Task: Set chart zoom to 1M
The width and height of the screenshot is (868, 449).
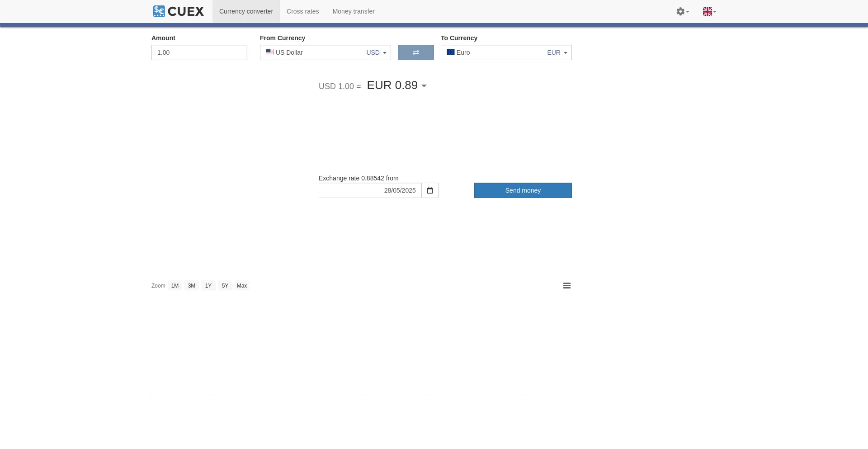Action: point(175,286)
